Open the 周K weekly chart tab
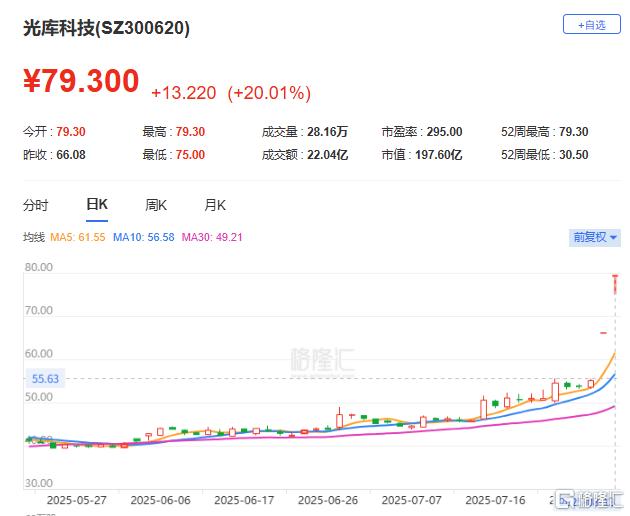 point(155,205)
